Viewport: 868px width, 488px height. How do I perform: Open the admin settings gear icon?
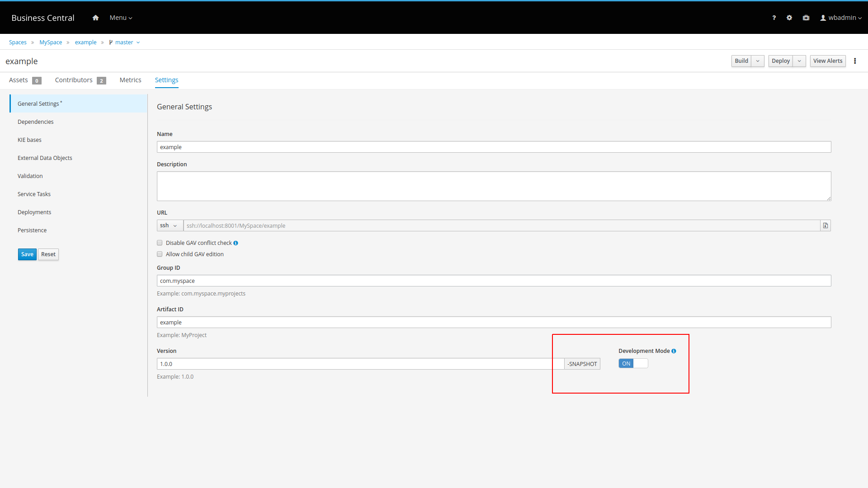pyautogui.click(x=789, y=18)
